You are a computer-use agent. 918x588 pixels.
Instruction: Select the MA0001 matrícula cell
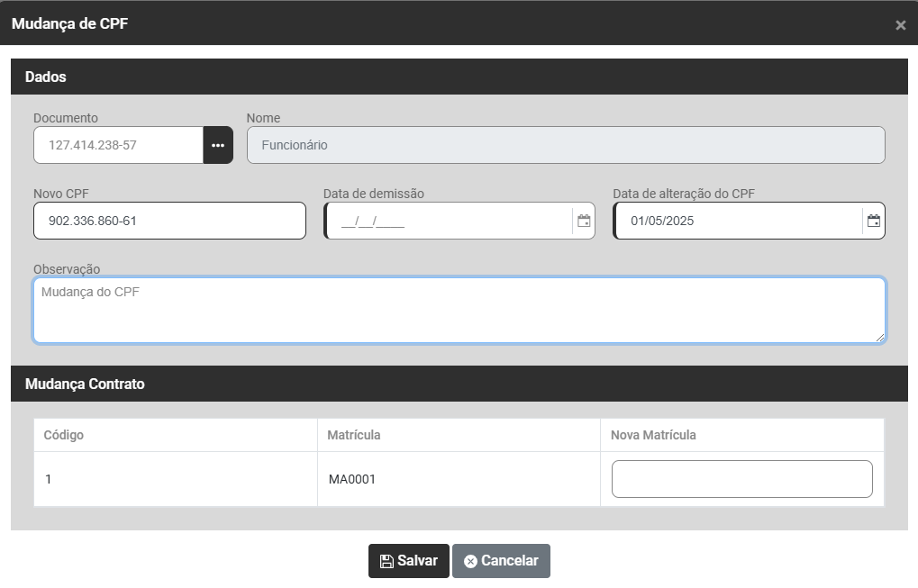click(x=459, y=479)
